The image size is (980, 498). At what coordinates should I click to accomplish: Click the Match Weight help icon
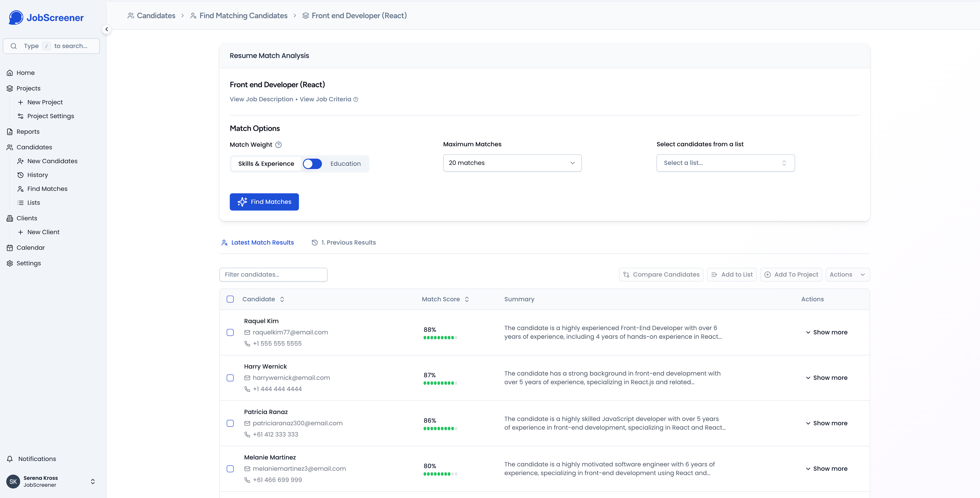click(278, 145)
